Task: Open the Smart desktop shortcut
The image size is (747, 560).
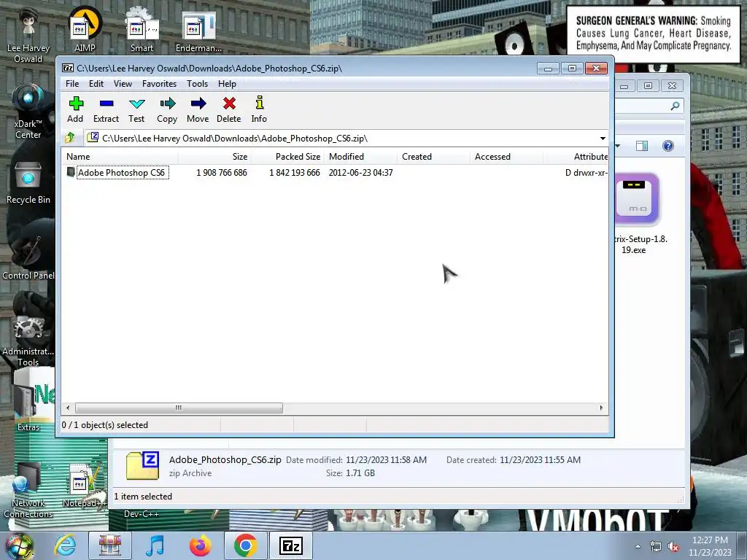Action: tap(142, 29)
